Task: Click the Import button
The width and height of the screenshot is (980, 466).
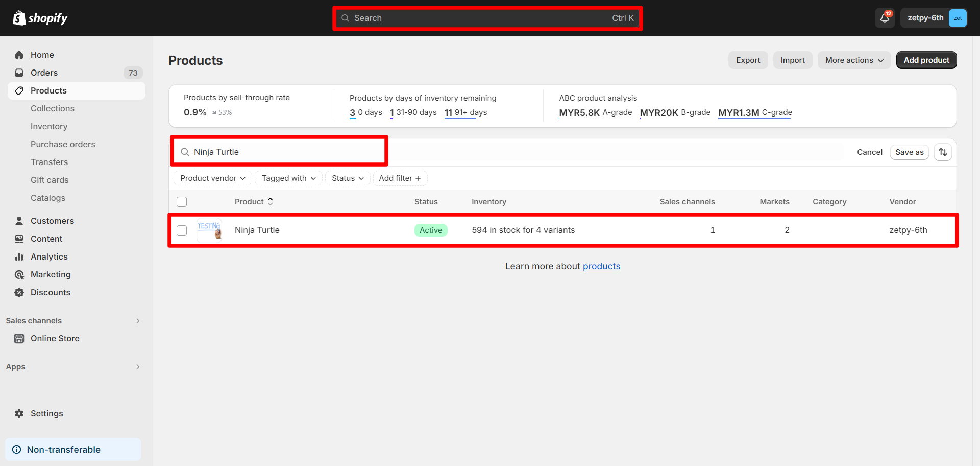Action: coord(793,60)
